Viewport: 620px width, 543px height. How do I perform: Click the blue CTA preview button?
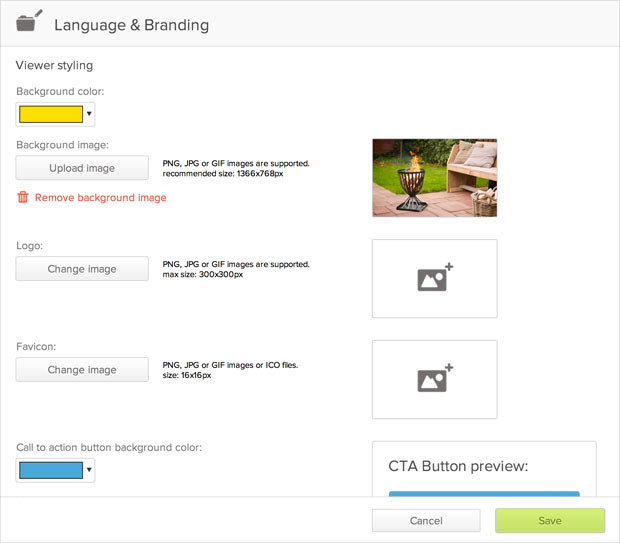tap(483, 493)
